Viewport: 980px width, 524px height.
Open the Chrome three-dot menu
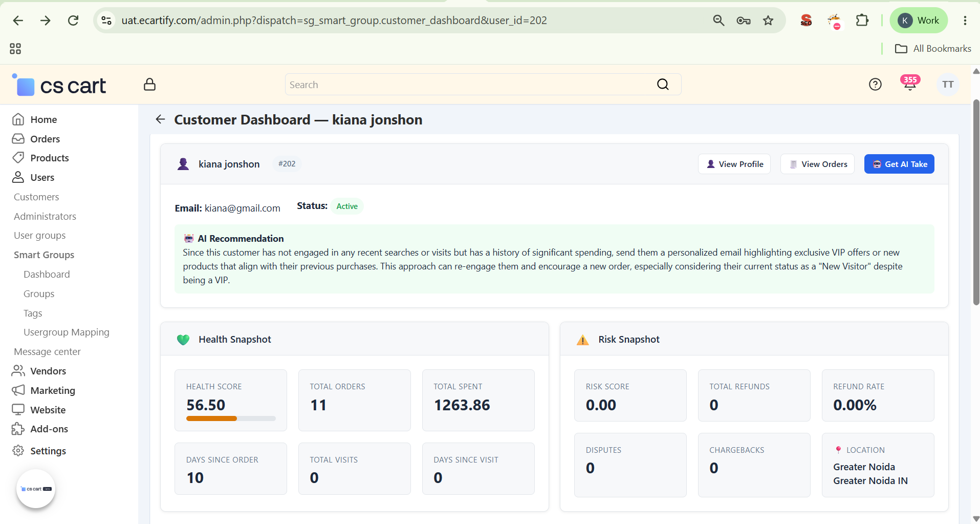click(965, 20)
